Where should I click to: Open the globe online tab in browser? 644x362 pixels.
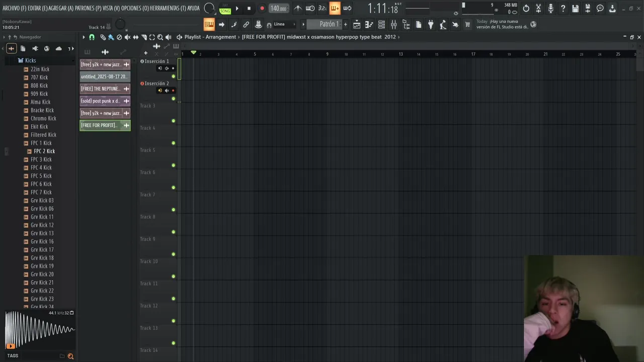[47, 48]
